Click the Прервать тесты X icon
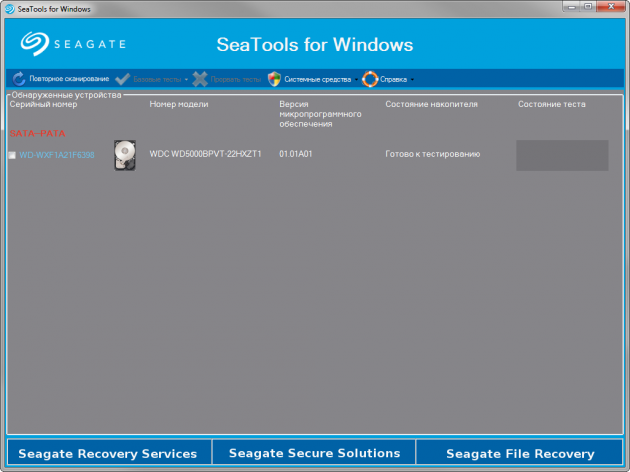This screenshot has height=472, width=630. pyautogui.click(x=200, y=79)
